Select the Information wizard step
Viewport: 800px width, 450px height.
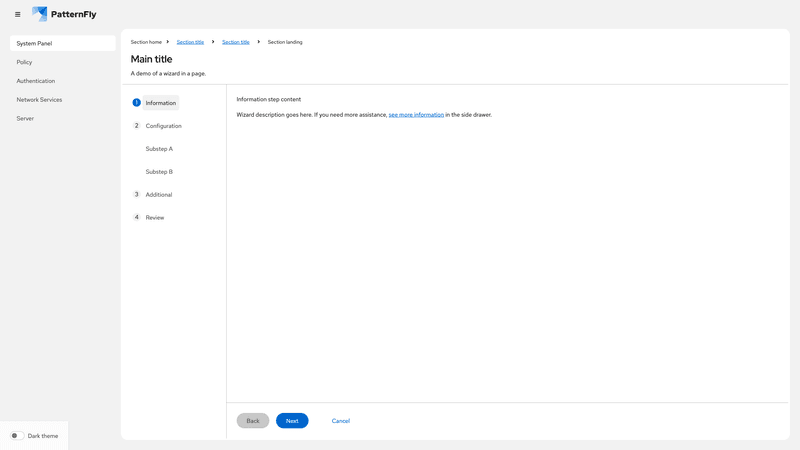(160, 103)
